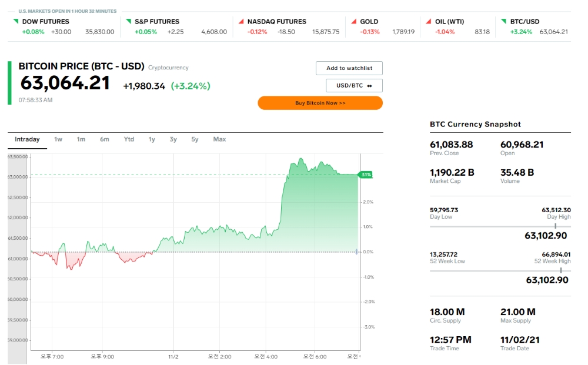This screenshot has width=588, height=365.
Task: Click the Day Low/High range slider marker
Action: [x=556, y=226]
